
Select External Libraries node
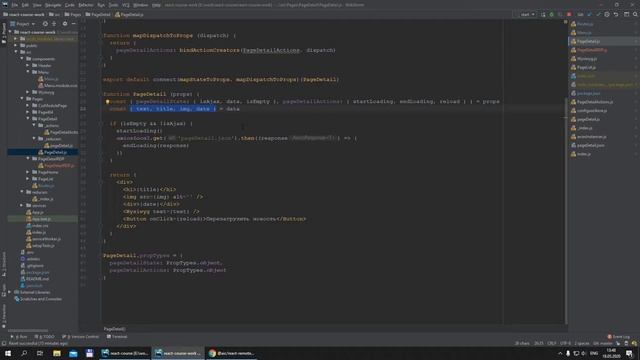[x=32, y=292]
